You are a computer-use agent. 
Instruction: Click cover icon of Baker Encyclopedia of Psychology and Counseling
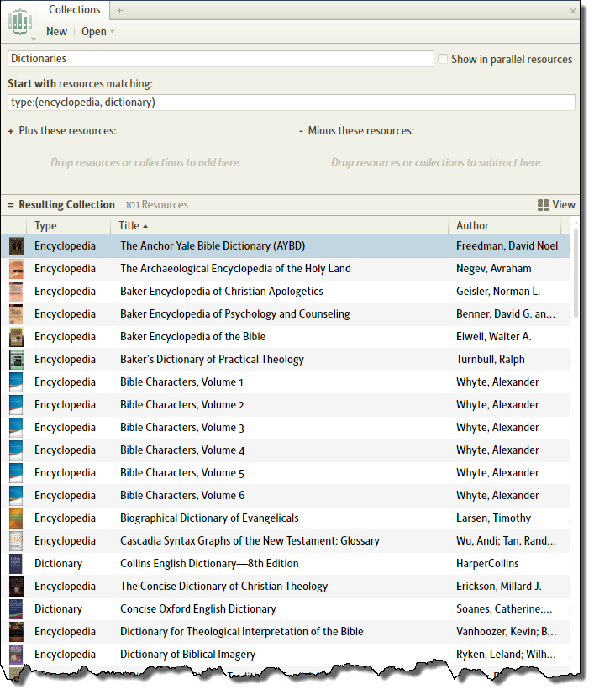[17, 316]
